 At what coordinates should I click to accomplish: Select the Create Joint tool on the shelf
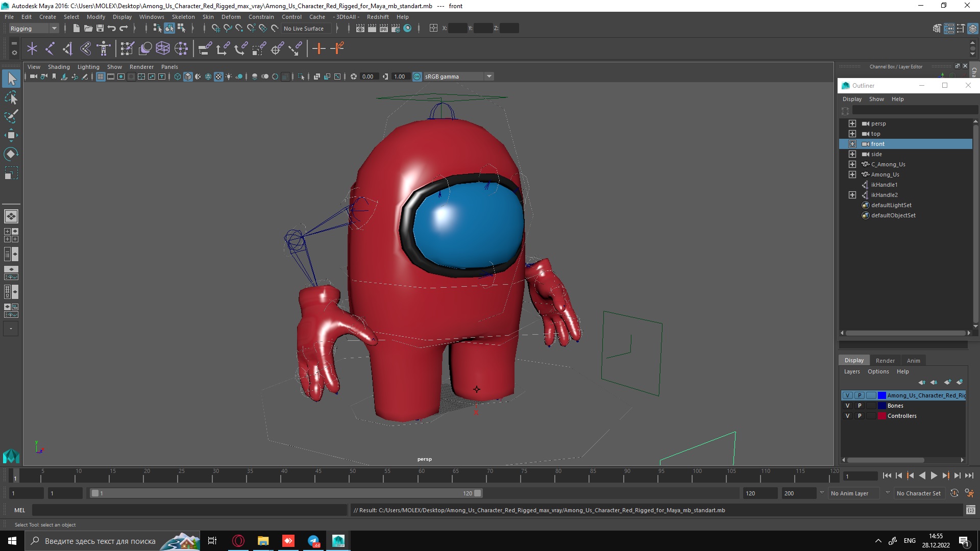point(50,49)
